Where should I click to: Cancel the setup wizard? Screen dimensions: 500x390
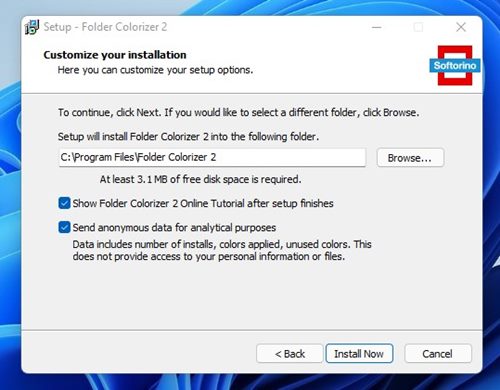coord(438,354)
